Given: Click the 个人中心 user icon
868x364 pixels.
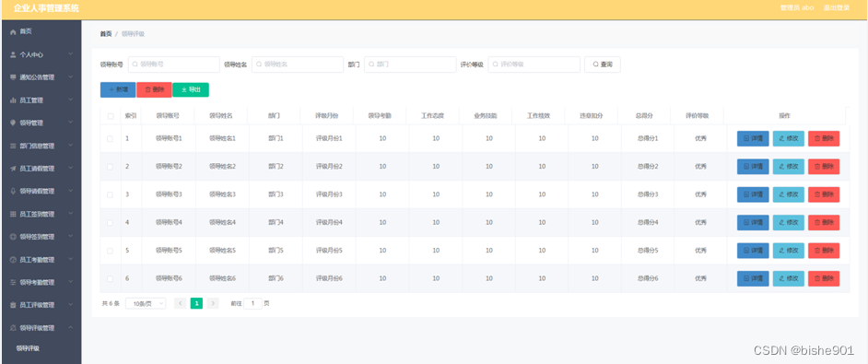Looking at the screenshot, I should tap(13, 55).
